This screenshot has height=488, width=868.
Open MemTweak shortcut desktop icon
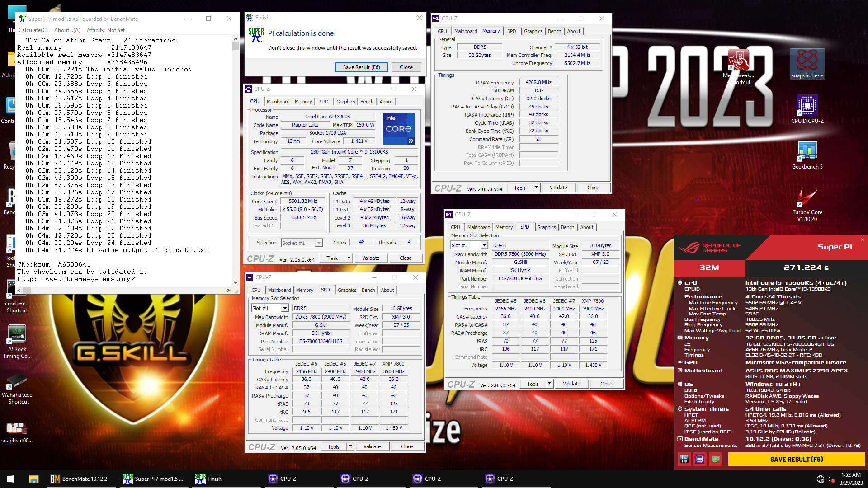coord(738,67)
